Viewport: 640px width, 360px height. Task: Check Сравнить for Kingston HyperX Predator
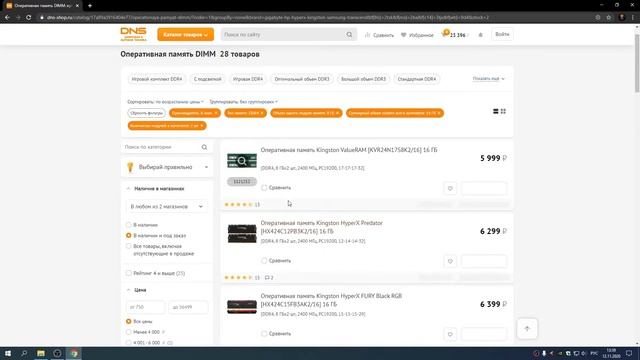(x=264, y=261)
